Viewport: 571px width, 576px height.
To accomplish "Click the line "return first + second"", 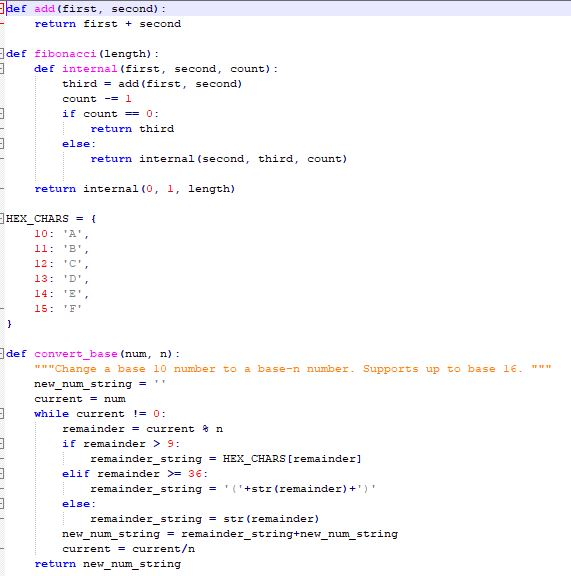I will click(x=108, y=24).
